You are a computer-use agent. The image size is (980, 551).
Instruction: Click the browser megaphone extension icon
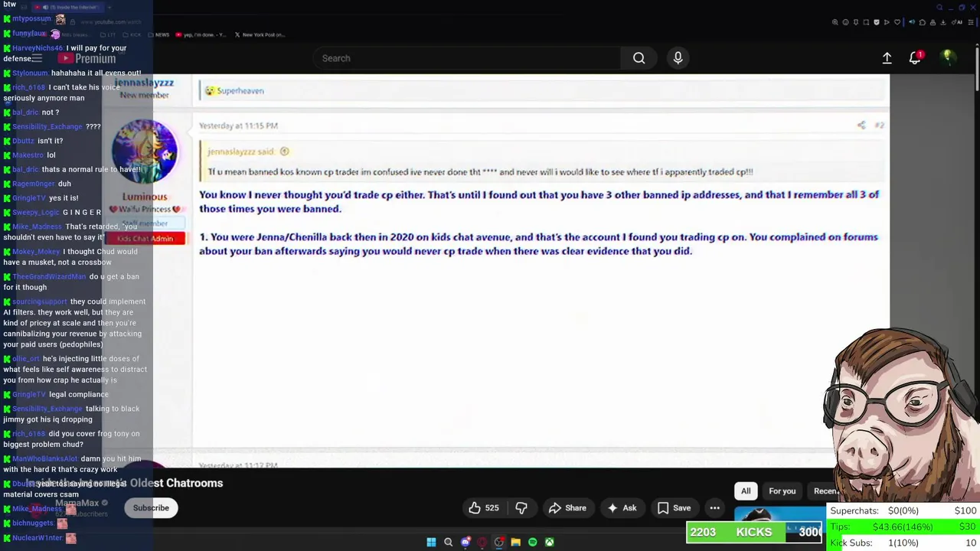[x=912, y=22]
